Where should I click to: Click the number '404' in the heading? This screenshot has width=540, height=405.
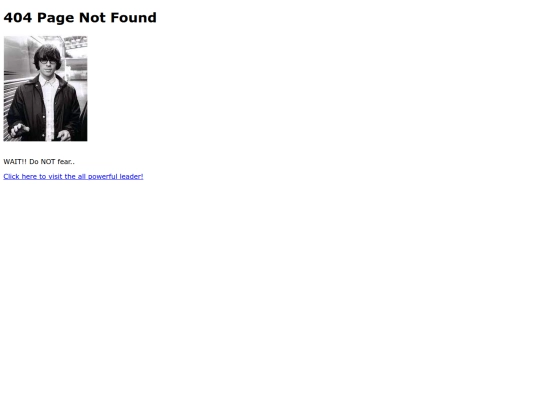(18, 18)
